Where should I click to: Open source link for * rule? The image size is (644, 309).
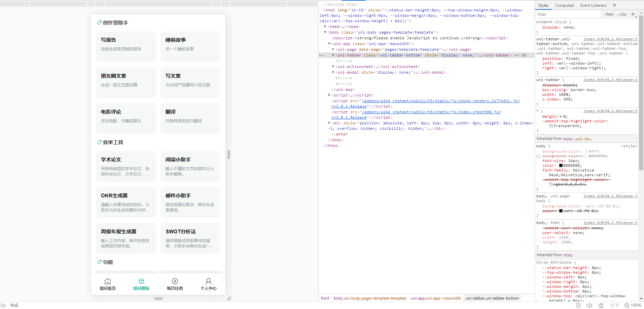pos(610,111)
